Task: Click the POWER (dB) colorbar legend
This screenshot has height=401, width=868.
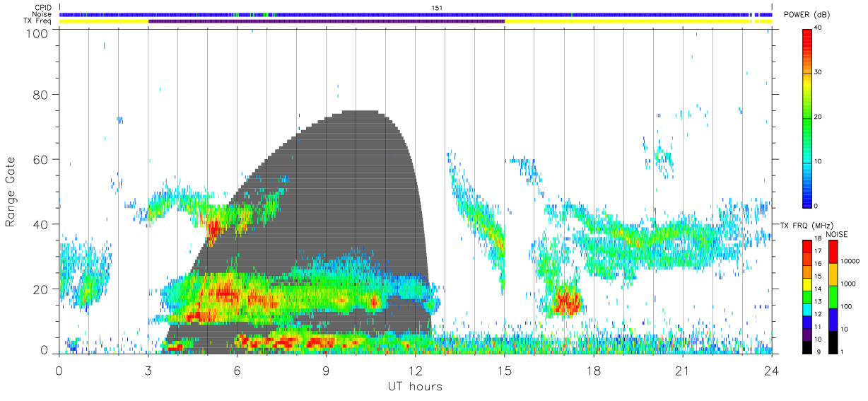Action: (808, 117)
